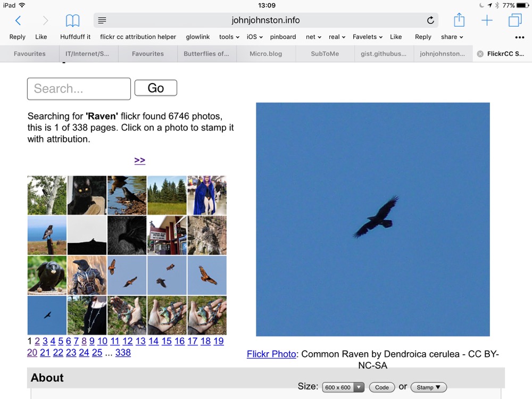Tap the reader view lines icon
Image resolution: width=532 pixels, height=399 pixels.
[x=102, y=20]
